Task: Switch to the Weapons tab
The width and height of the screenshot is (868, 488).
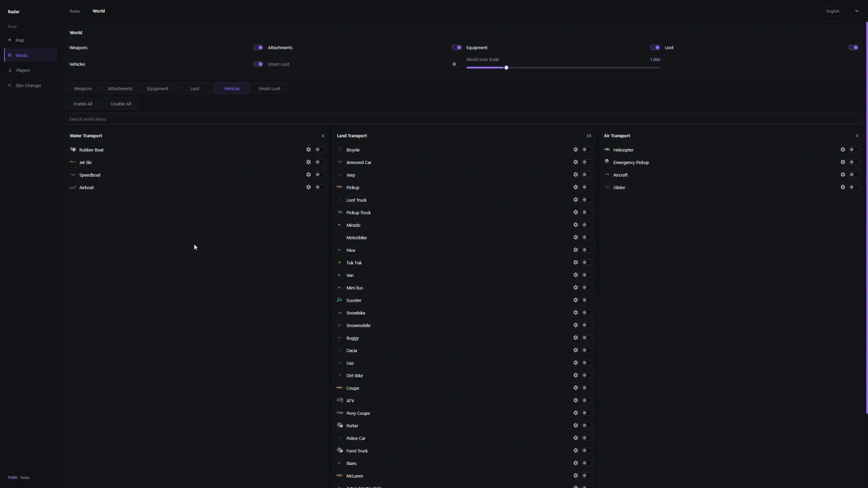Action: [83, 89]
